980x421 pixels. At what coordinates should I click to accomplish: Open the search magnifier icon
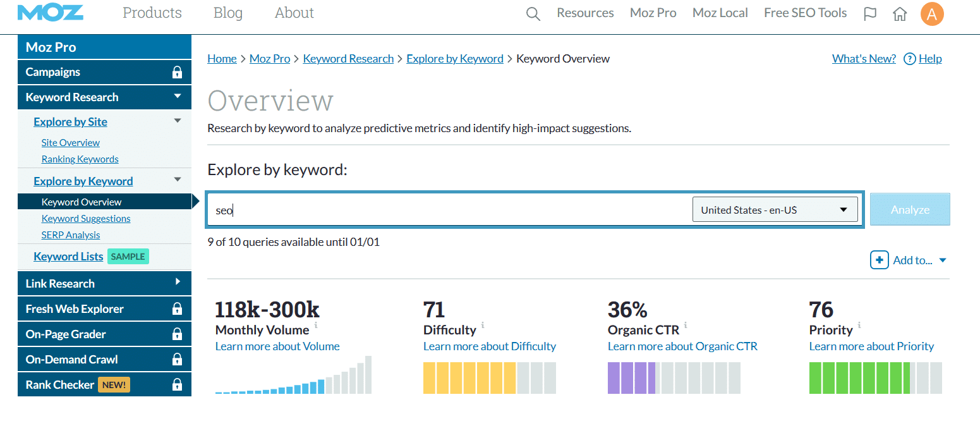point(533,13)
